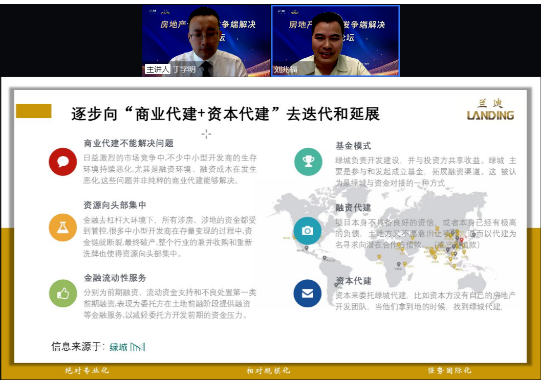Click the 融资代建 heading

(353, 208)
